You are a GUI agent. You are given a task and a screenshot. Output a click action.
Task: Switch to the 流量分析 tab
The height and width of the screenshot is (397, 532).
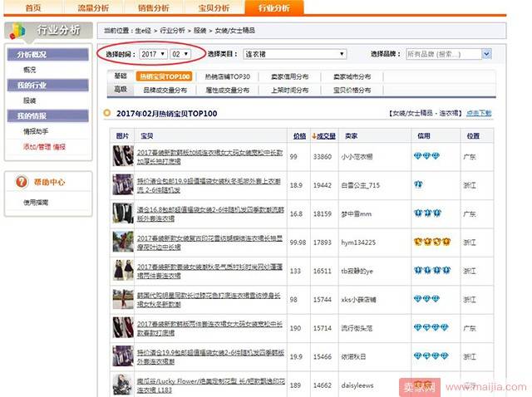click(x=93, y=7)
